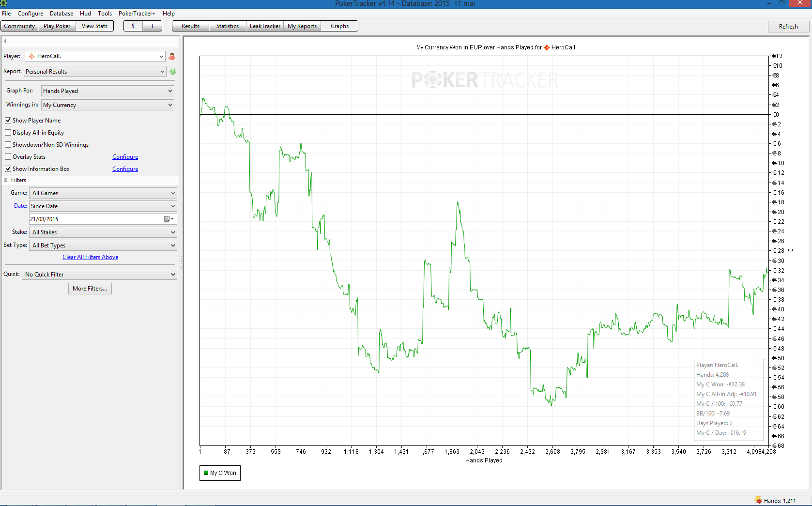Select the $ cash games button
The width and height of the screenshot is (812, 506).
coord(133,26)
